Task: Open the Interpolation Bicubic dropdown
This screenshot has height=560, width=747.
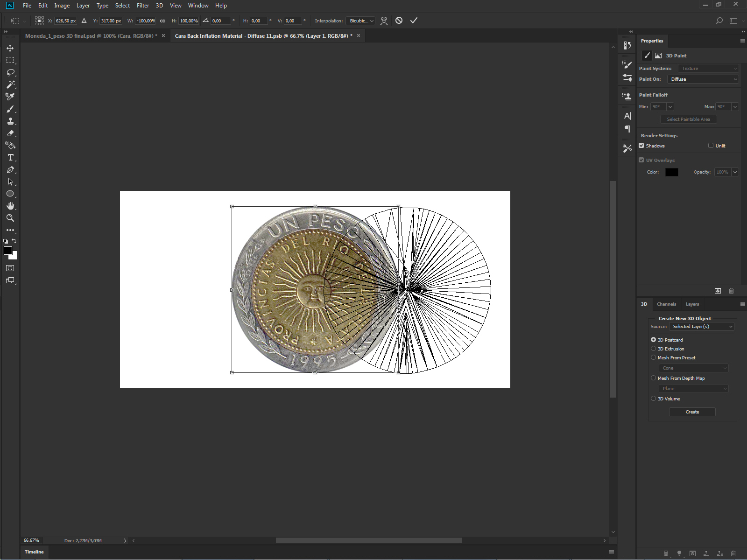Action: (360, 21)
